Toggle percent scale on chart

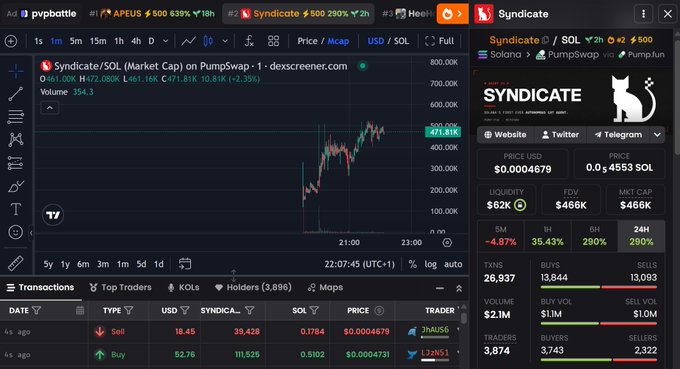412,264
